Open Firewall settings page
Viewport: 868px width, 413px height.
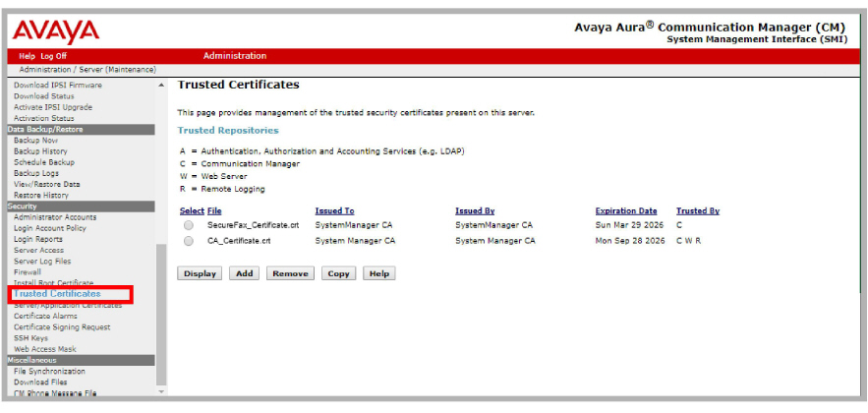[28, 272]
